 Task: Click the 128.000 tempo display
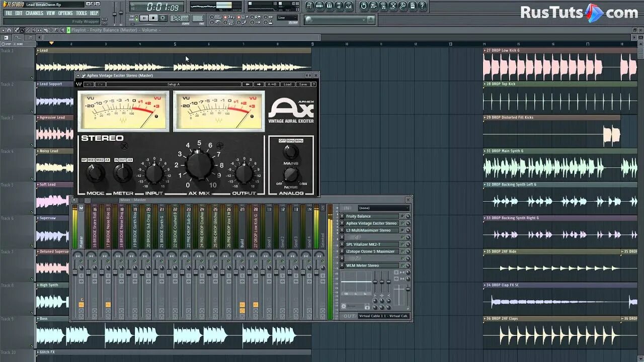point(180,18)
